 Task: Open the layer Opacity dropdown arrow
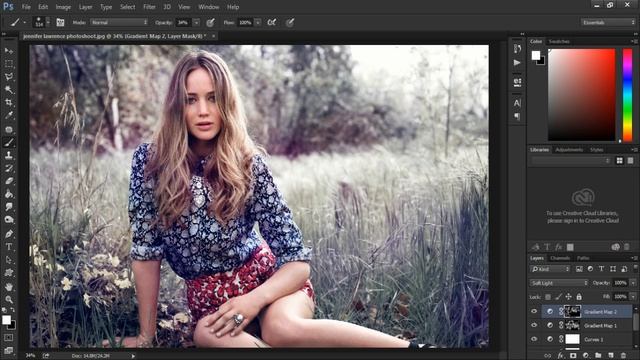coord(633,283)
